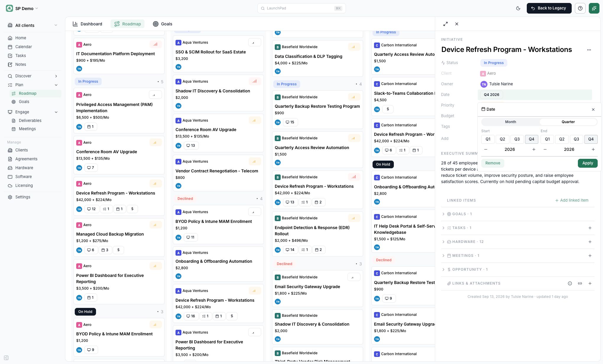This screenshot has width=603, height=364.
Task: Click the info icon in Links & Attachments
Action: click(x=570, y=283)
